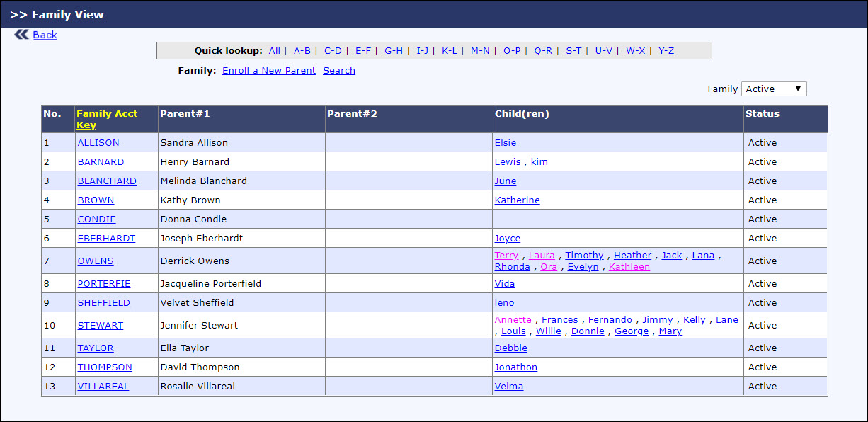Filter Quick lookup by Y-Z
The width and height of the screenshot is (868, 422).
[666, 51]
